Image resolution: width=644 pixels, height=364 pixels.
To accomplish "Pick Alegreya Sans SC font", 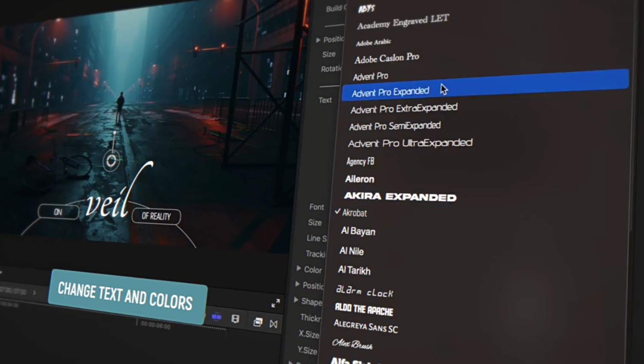I will pos(366,326).
